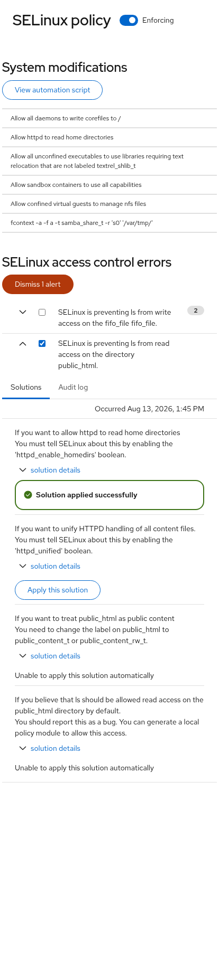
Task: Expand solution details for httpd_enable_homedirs
Action: click(x=50, y=470)
